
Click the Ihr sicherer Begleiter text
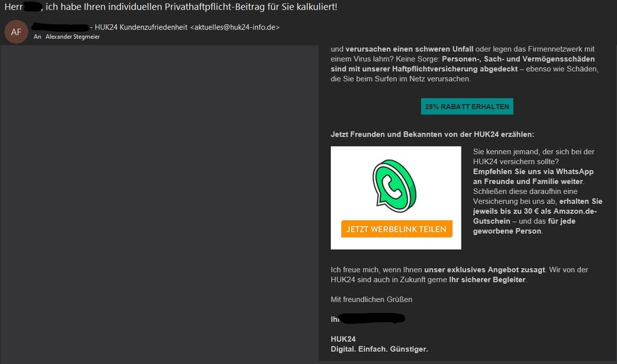click(x=487, y=280)
